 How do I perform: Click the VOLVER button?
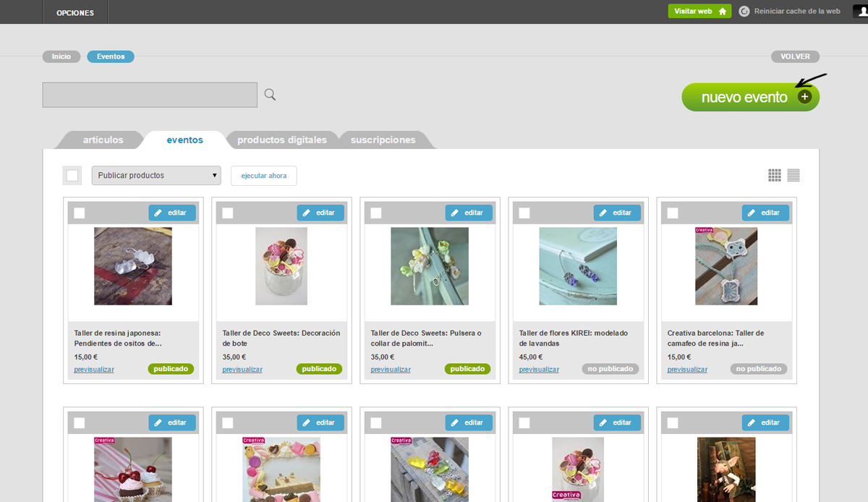pos(796,56)
